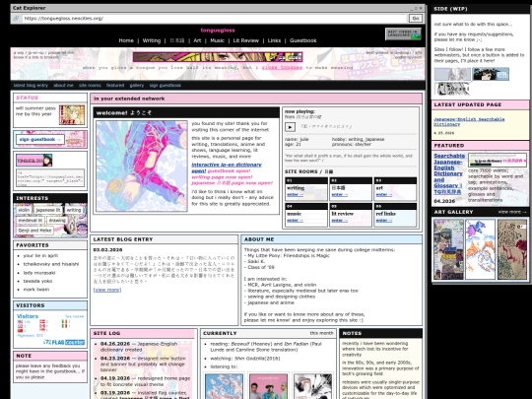
Task: Open third art gallery brown floral thumbnail
Action: coord(512,249)
